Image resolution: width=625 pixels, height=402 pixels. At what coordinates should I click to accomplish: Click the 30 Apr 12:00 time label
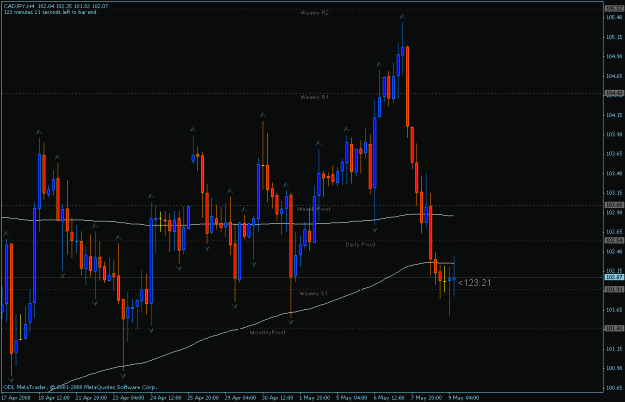[277, 398]
